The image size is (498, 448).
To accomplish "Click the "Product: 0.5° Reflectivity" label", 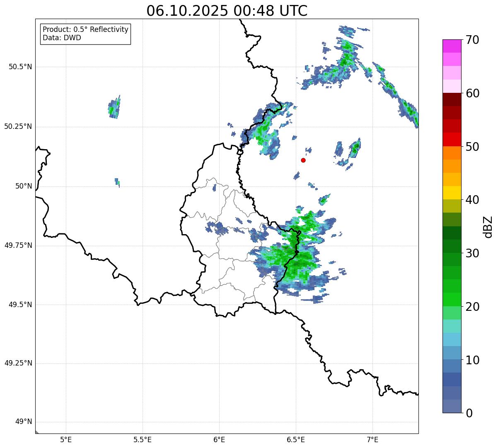I will 85,29.
